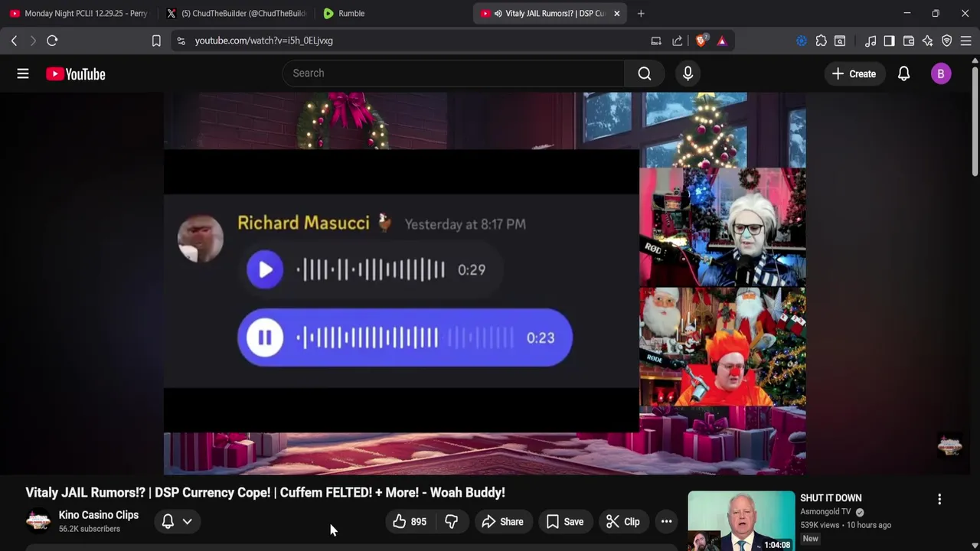Open the Extensions puzzle icon
980x551 pixels.
pos(822,41)
